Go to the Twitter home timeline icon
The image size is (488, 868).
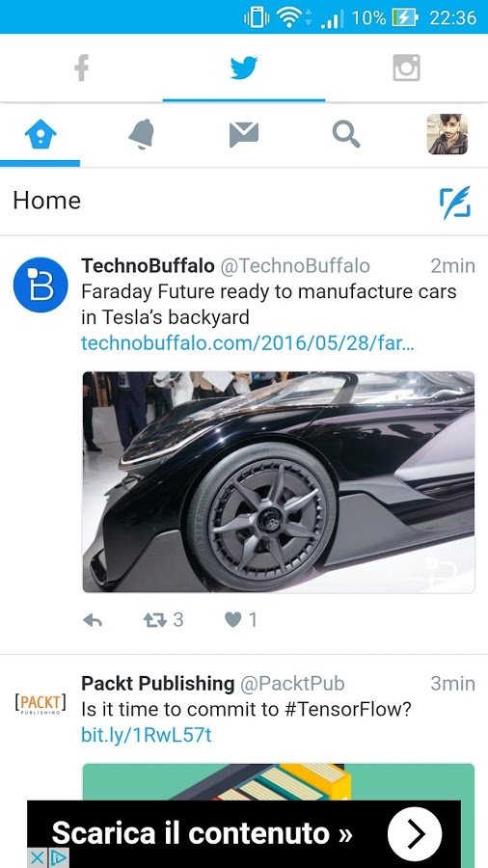(41, 134)
